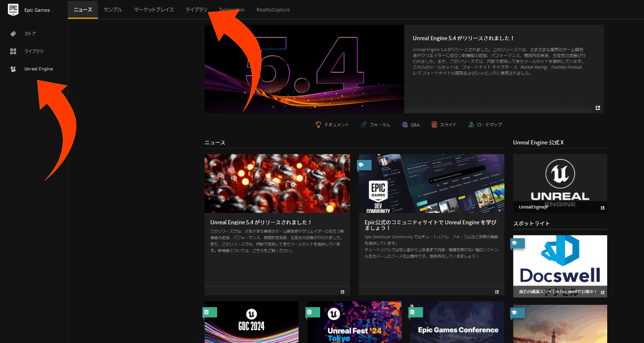The height and width of the screenshot is (343, 644).
Task: Open the ロードマップ link
Action: [485, 125]
